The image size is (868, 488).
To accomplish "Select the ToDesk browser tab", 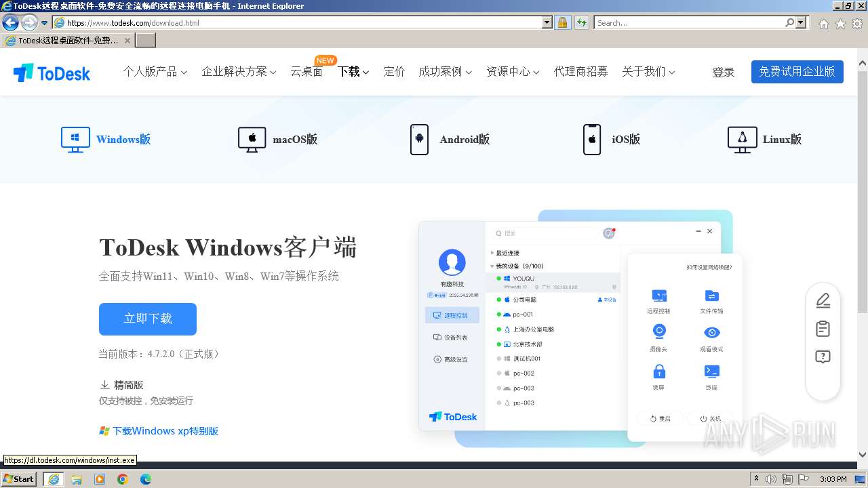I will pos(66,40).
